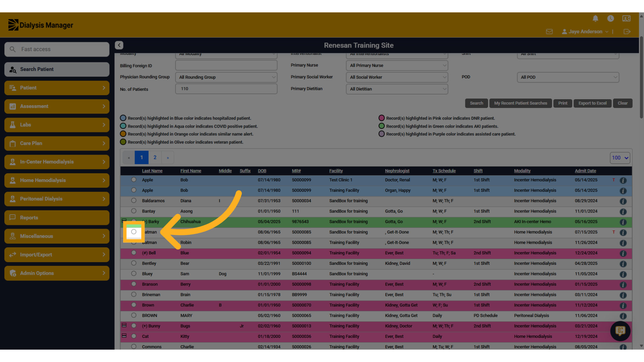Sort table by Last Name column header

tap(152, 171)
